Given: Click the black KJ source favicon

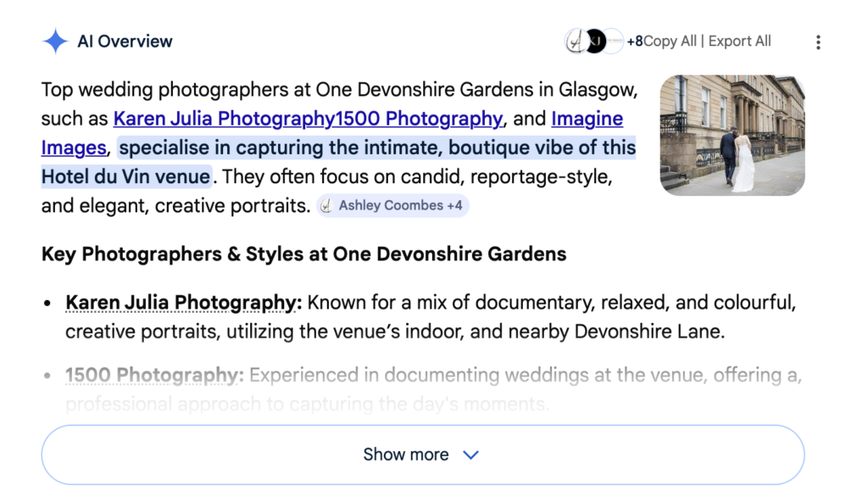Looking at the screenshot, I should (596, 42).
